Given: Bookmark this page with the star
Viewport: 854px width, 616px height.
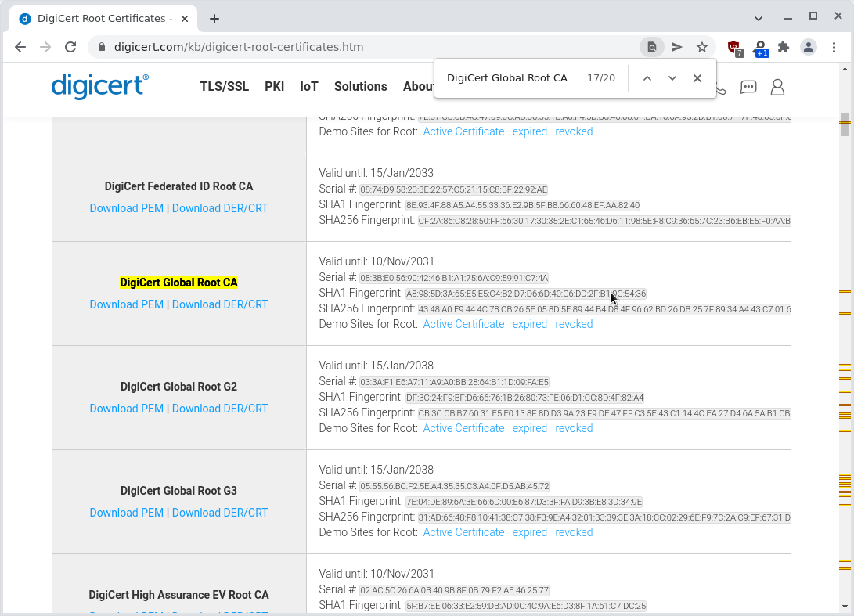Looking at the screenshot, I should pos(702,48).
